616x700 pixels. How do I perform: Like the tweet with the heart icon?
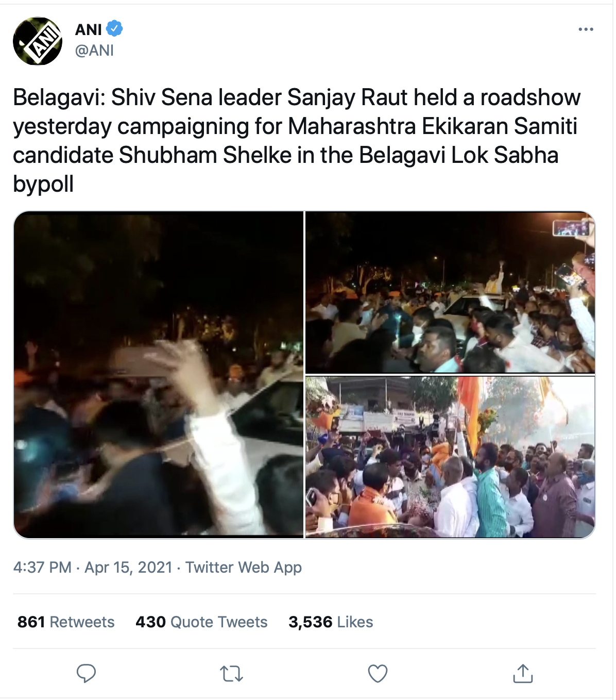click(x=378, y=673)
